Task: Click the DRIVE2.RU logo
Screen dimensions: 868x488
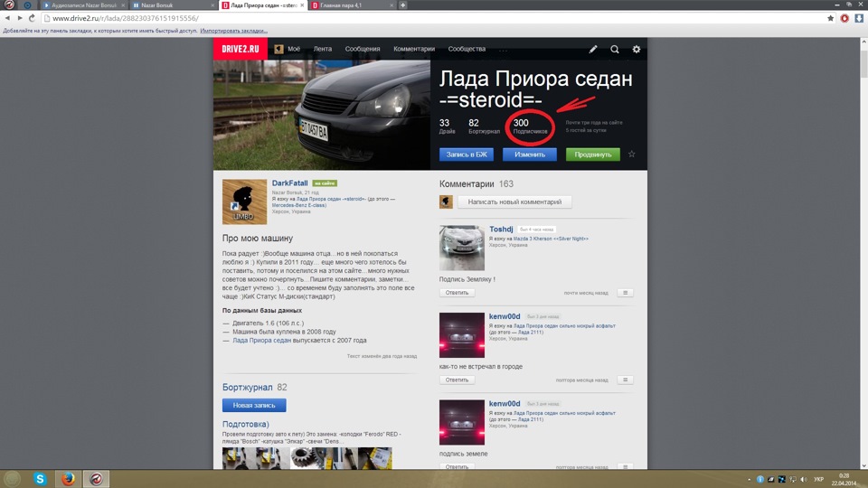Action: click(241, 49)
